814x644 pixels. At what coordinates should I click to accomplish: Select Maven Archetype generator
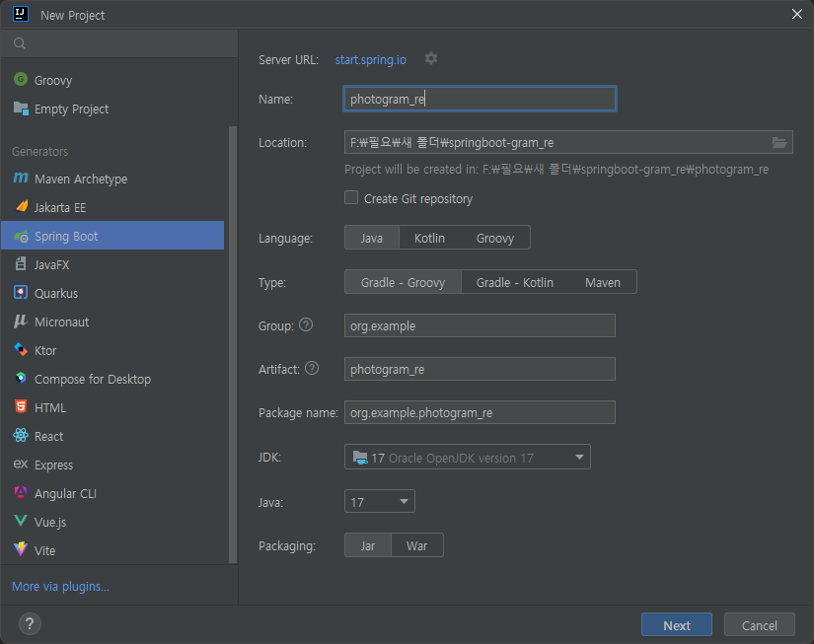pyautogui.click(x=112, y=179)
